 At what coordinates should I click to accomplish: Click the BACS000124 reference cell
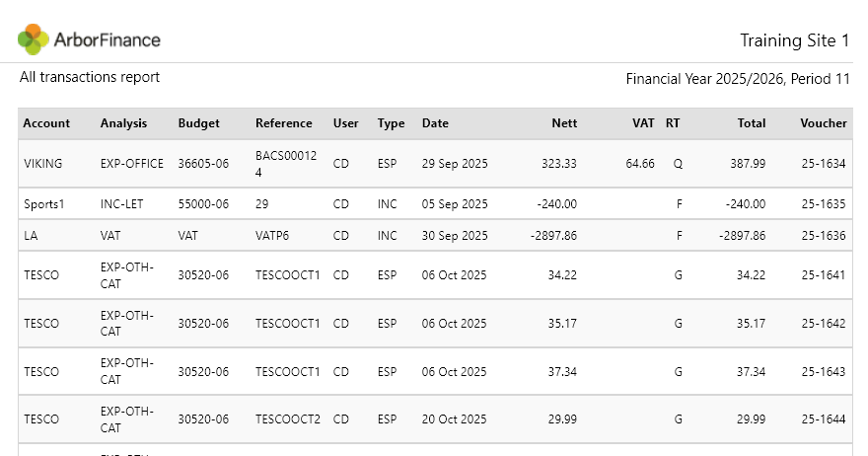pos(286,164)
